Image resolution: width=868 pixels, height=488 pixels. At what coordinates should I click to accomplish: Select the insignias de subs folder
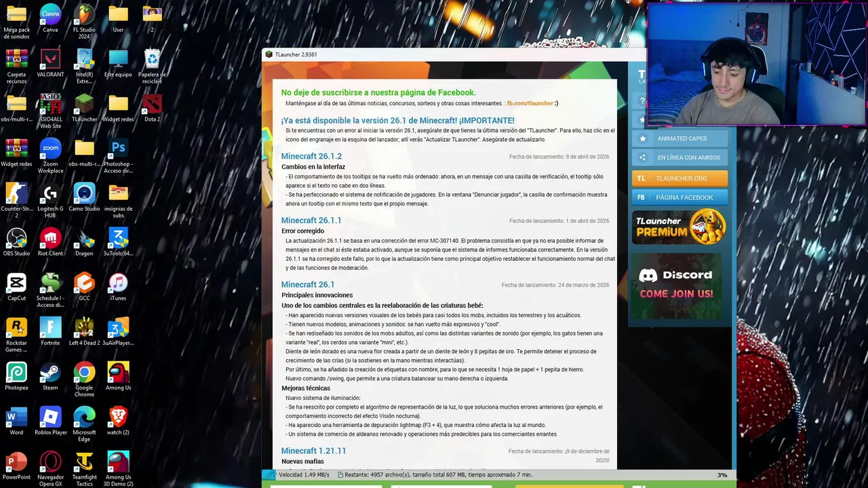pyautogui.click(x=118, y=201)
